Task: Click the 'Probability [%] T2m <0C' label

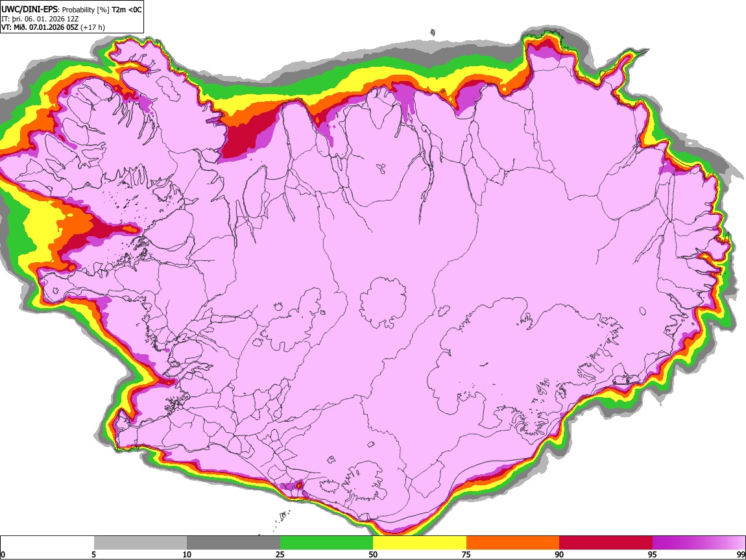Action: [x=102, y=10]
